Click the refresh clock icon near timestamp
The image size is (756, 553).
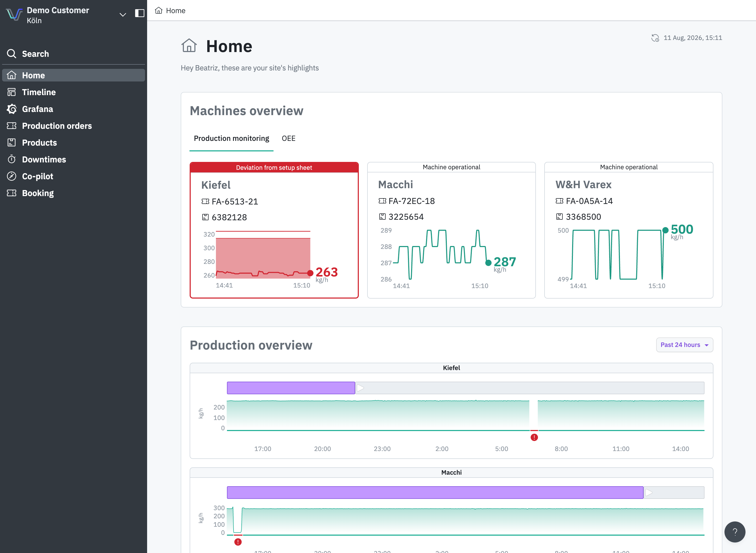pos(655,38)
